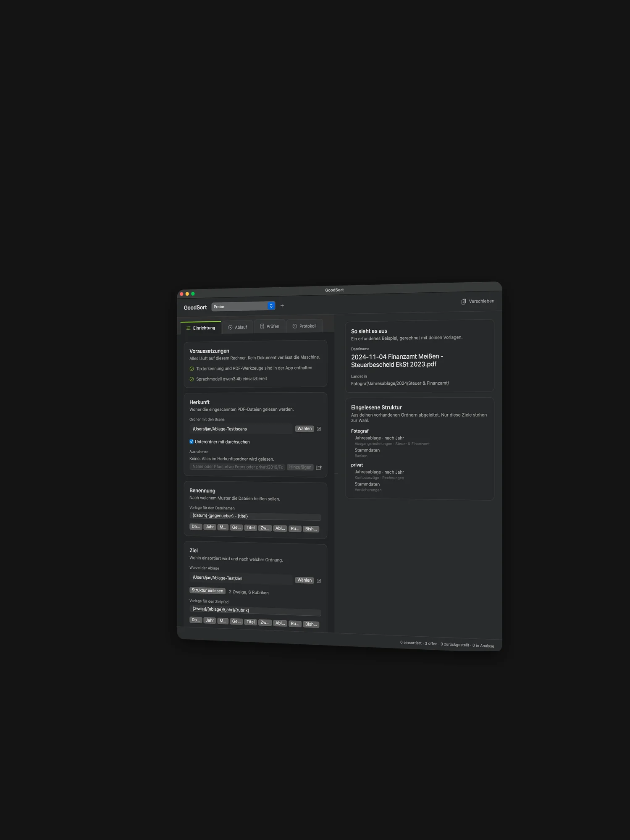This screenshot has height=840, width=630.
Task: Click the 'So sieht es aus' heading
Action: point(369,331)
